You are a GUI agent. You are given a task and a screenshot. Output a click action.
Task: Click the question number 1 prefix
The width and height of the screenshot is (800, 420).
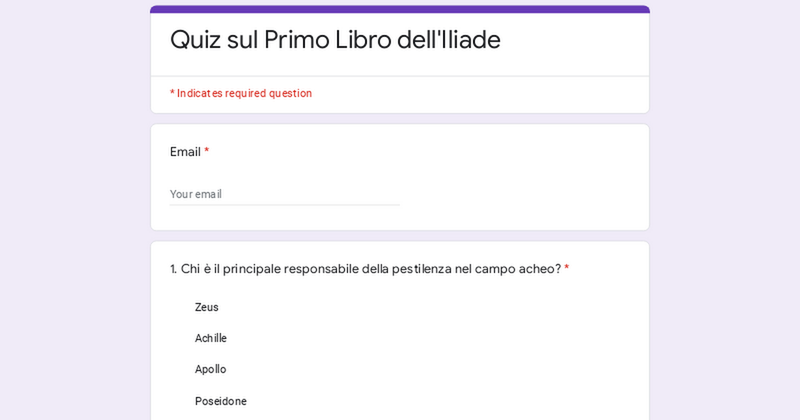pyautogui.click(x=173, y=269)
